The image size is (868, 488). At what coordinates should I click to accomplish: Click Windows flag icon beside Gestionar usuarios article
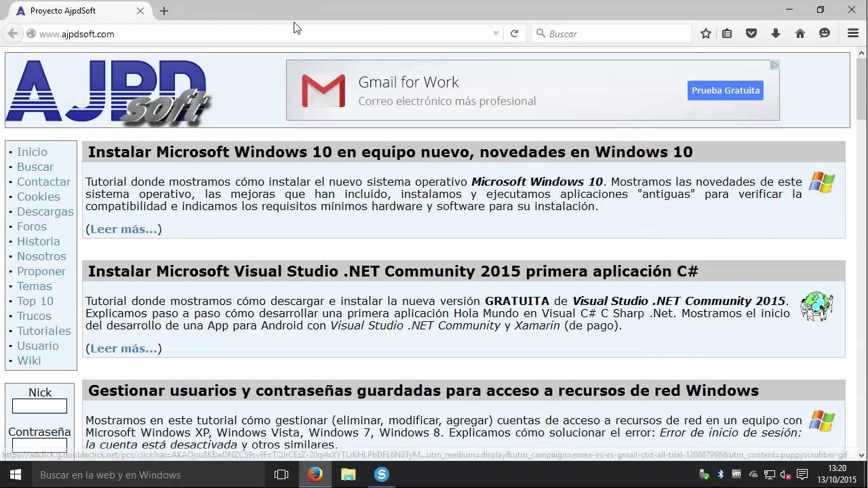tap(822, 421)
